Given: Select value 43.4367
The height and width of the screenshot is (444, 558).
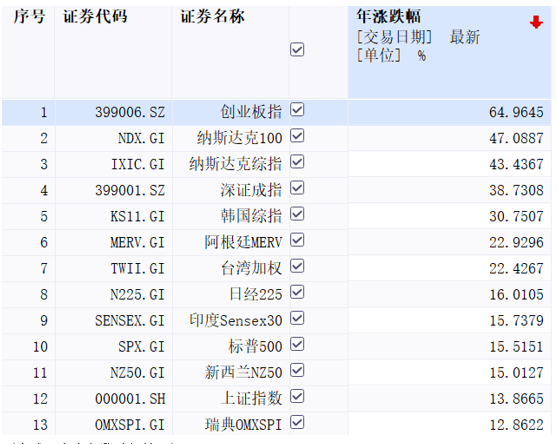Looking at the screenshot, I should (516, 164).
